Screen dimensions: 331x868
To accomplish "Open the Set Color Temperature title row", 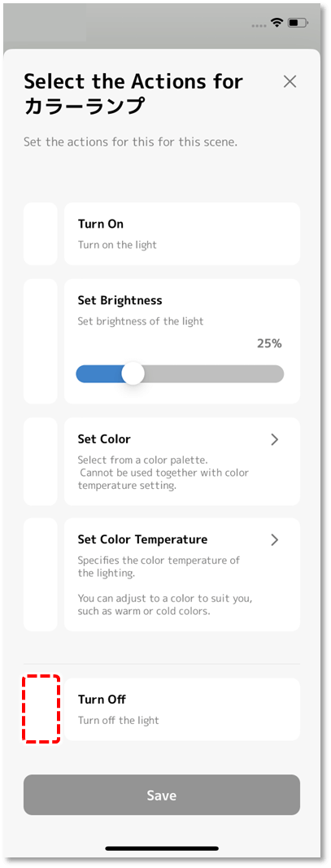I will [178, 539].
